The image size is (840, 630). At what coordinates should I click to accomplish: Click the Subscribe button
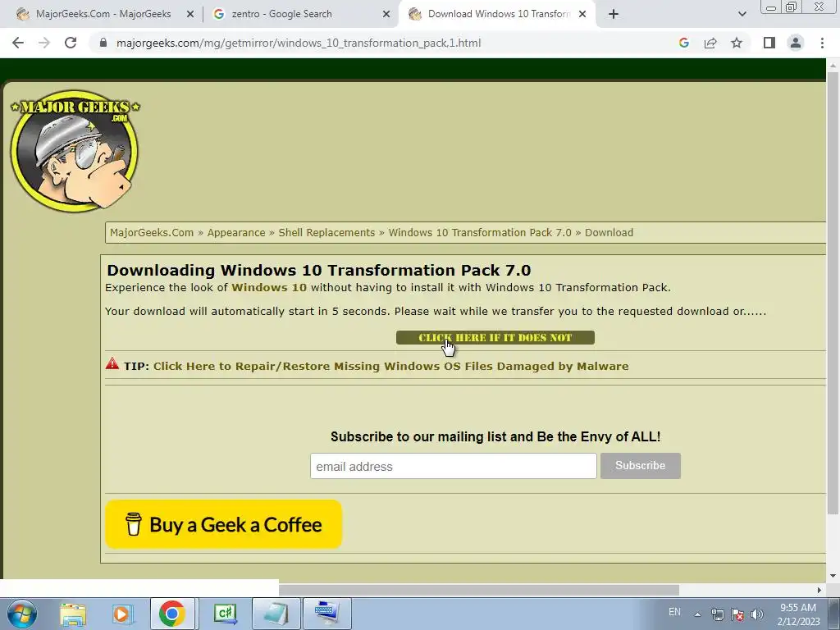[x=640, y=466]
